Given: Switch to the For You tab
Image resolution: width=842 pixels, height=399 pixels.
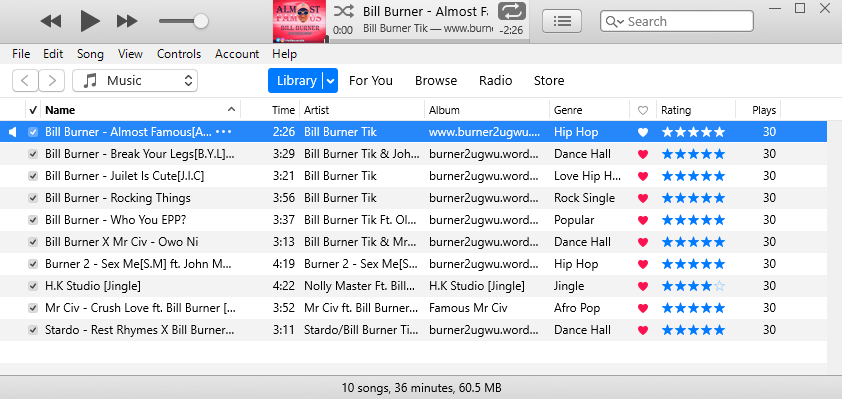Looking at the screenshot, I should coord(371,81).
